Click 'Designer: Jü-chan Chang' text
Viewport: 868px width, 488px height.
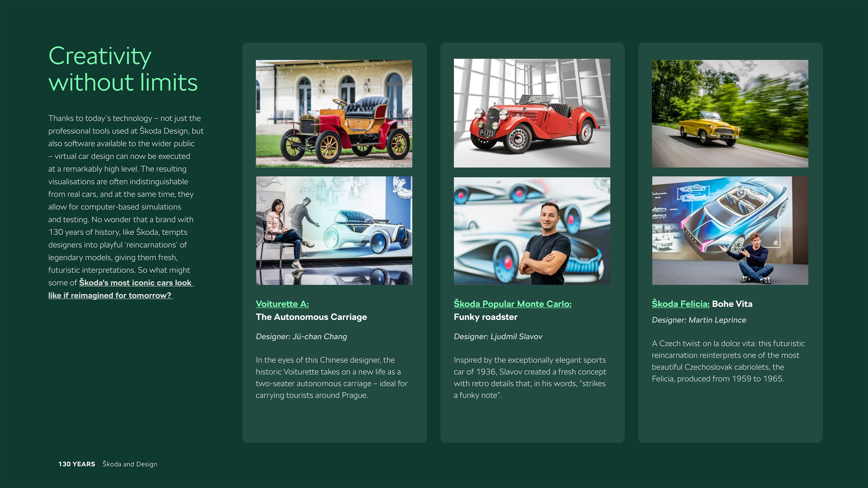[301, 336]
